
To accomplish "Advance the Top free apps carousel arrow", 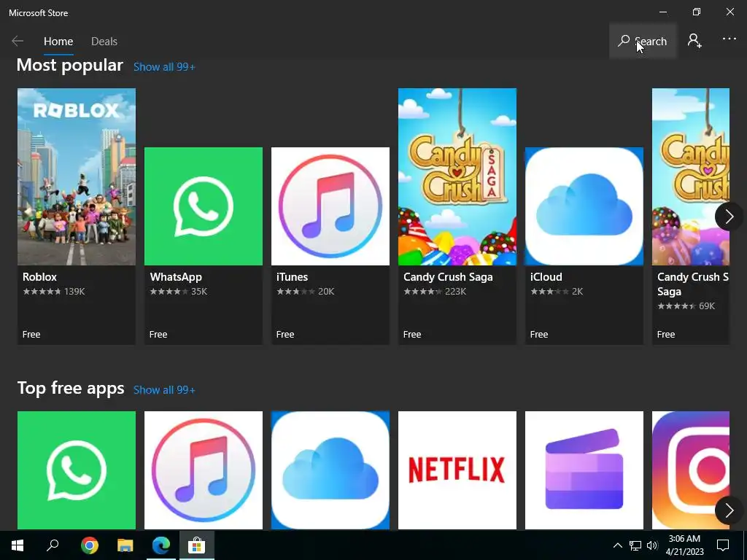I will 729,510.
